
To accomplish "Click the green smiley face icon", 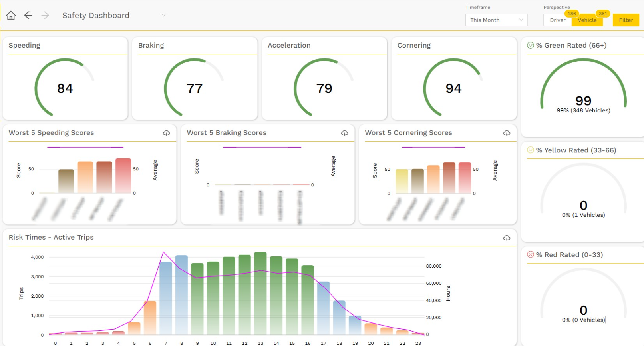I will [531, 45].
